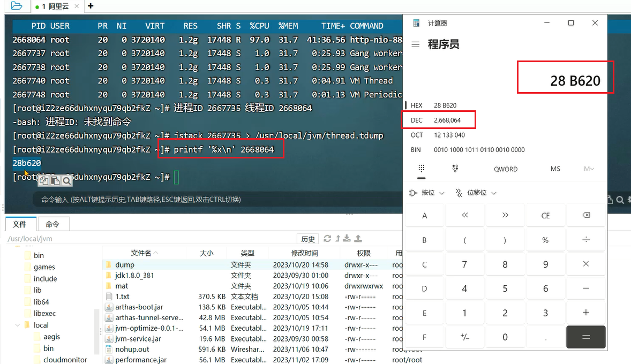
Task: Open the 按位 bitwise dropdown
Action: tap(427, 193)
